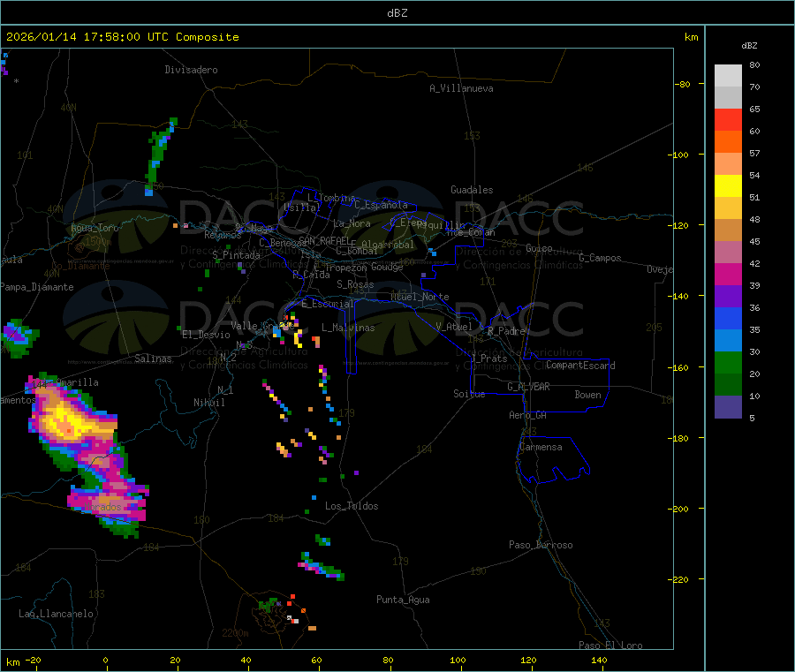This screenshot has height=672, width=795.
Task: Click the yellow 51-54 dBZ legend swatch
Action: (x=728, y=186)
